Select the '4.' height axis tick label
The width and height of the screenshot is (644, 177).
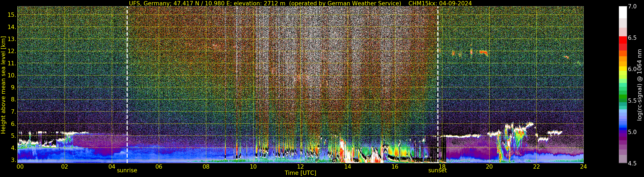(13, 148)
